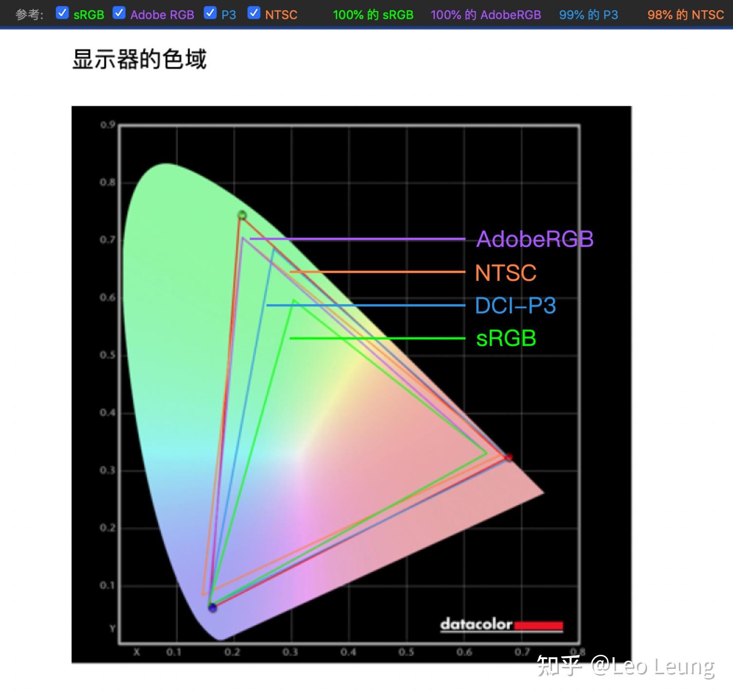Select the 100% 的 AdobeRGB result
Image resolution: width=733 pixels, height=700 pixels.
[485, 15]
